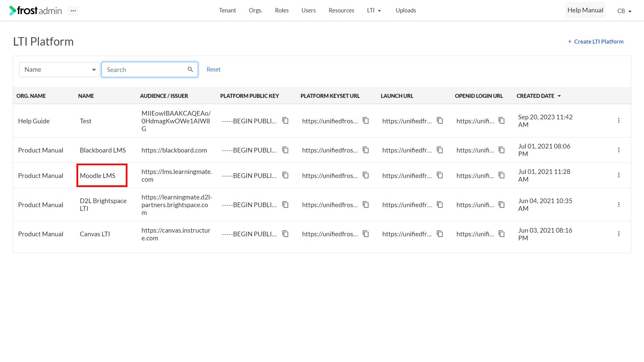Click the Launch URL column header
The width and height of the screenshot is (644, 362).
point(397,96)
